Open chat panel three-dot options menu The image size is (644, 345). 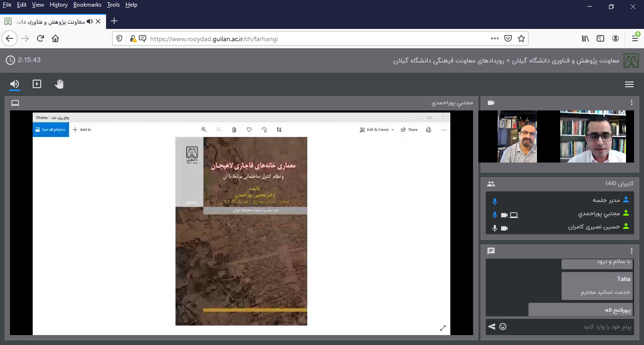point(631,251)
